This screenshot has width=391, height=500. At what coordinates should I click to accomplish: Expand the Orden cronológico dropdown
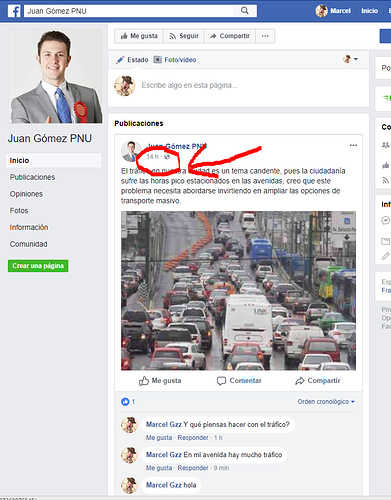(326, 402)
